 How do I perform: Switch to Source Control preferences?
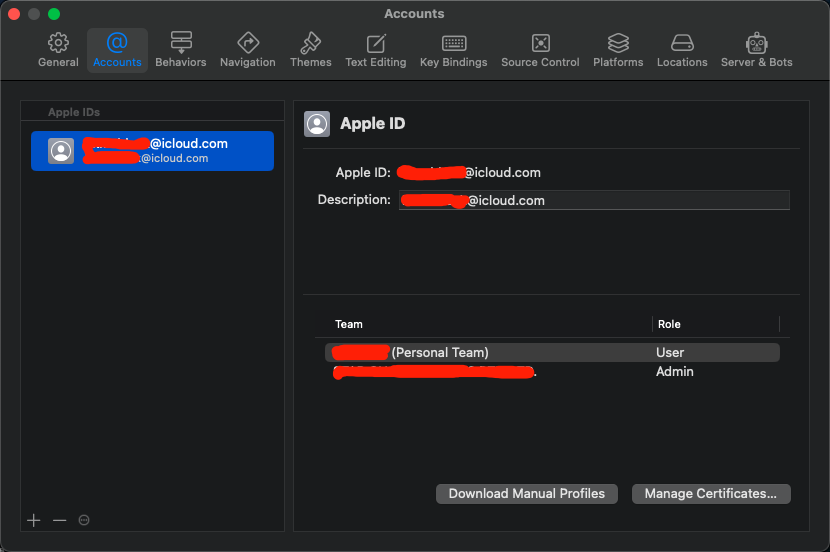(x=540, y=51)
